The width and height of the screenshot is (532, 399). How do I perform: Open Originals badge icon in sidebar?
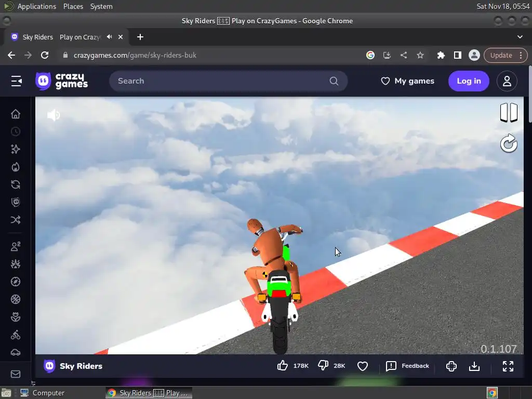click(x=16, y=202)
